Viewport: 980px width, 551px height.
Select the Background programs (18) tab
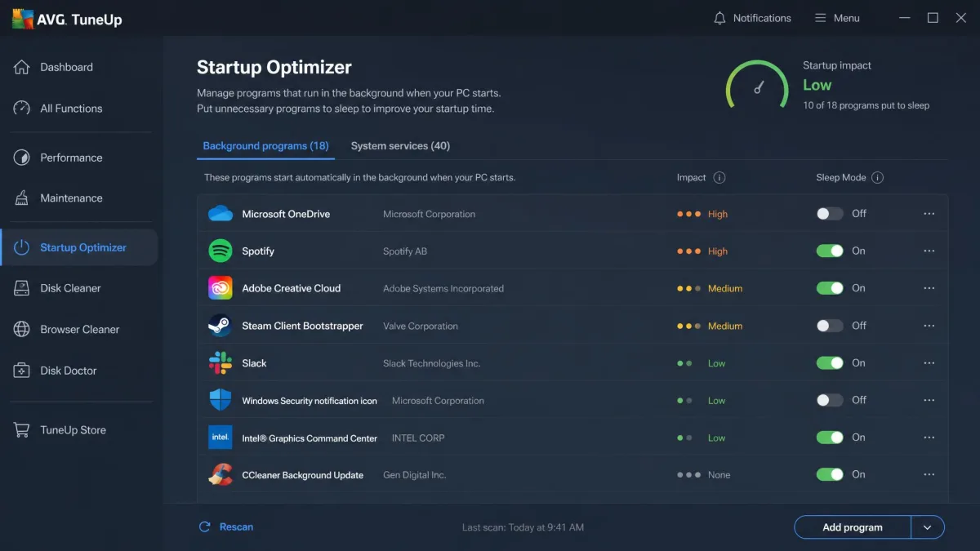pos(265,146)
